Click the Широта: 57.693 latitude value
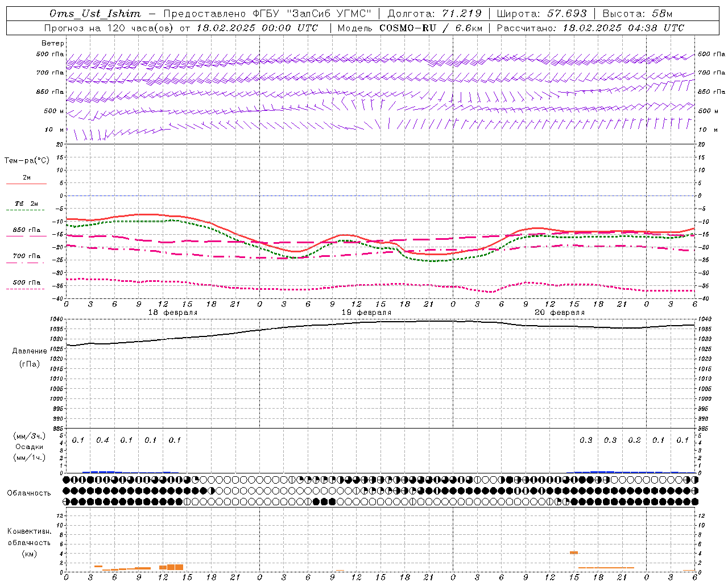 point(542,14)
